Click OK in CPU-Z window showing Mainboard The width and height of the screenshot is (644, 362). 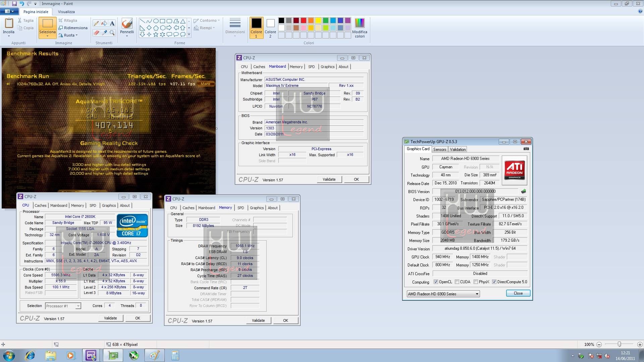[x=356, y=179]
